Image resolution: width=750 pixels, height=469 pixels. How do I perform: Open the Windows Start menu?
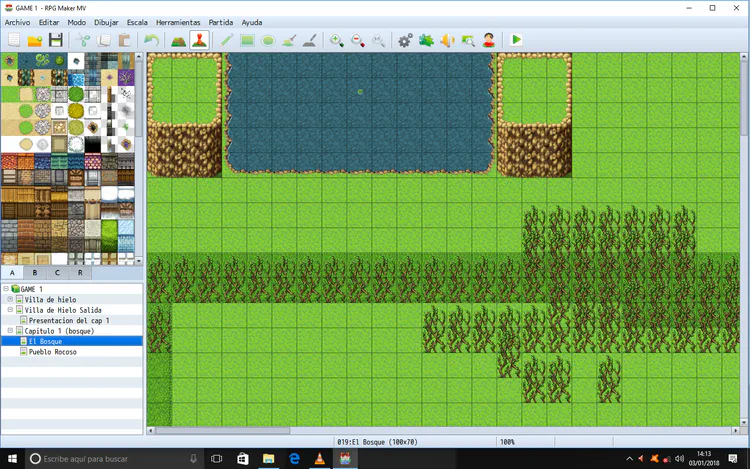tap(12, 459)
